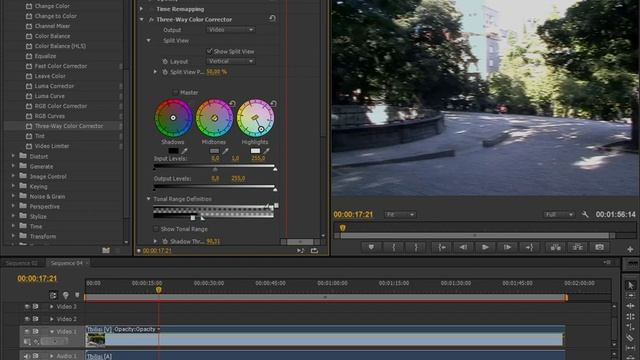Step back one frame

click(x=463, y=247)
